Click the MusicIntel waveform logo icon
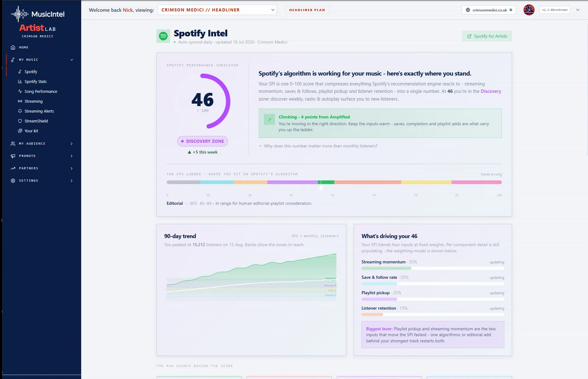Screen dimensions: 588x379 click(20, 14)
